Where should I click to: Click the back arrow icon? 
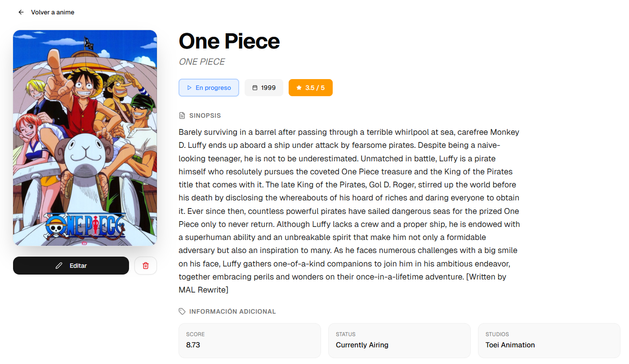tap(21, 12)
